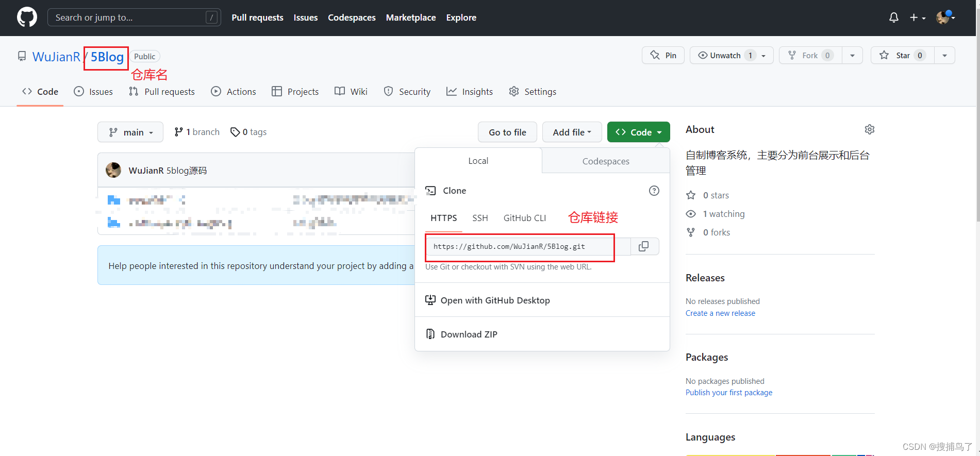Open Explore in the top navigation
This screenshot has height=456, width=980.
pyautogui.click(x=461, y=18)
